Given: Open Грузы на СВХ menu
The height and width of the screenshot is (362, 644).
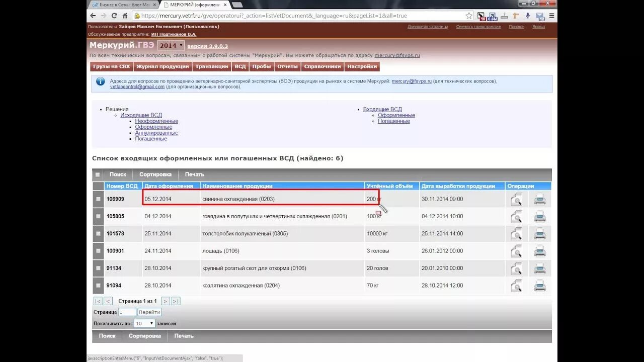Looking at the screenshot, I should point(111,66).
